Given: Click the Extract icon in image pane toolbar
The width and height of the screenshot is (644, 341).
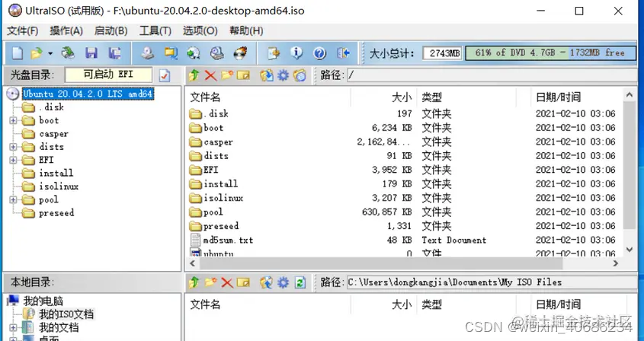Looking at the screenshot, I should click(267, 75).
